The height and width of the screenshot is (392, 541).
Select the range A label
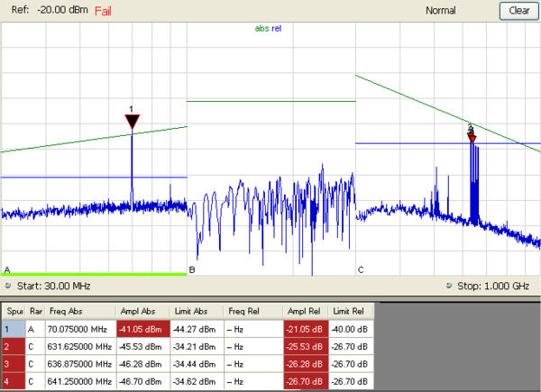point(7,269)
